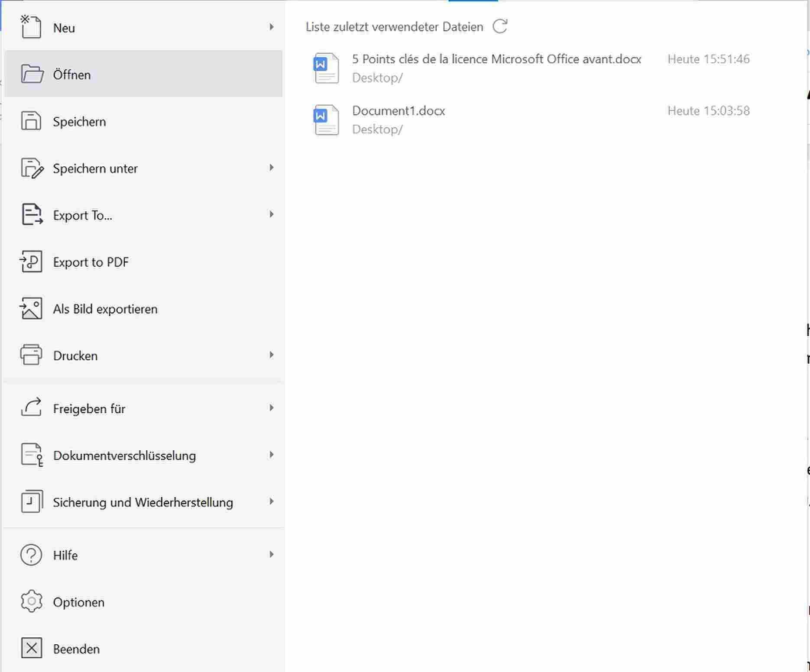Click the open folder icon
Viewport: 810px width, 672px height.
[32, 74]
